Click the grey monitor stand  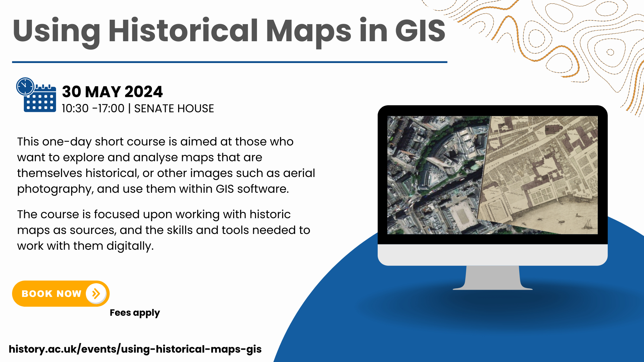tap(492, 278)
